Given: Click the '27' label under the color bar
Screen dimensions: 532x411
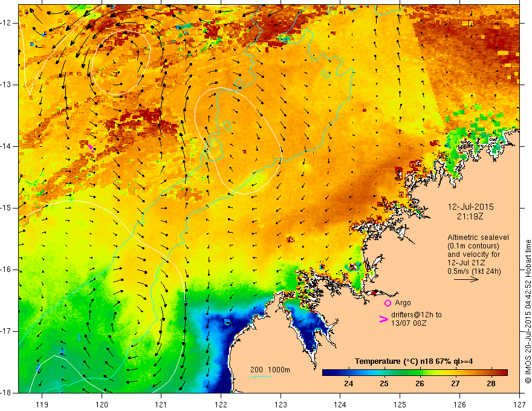Looking at the screenshot, I should pos(455,384).
